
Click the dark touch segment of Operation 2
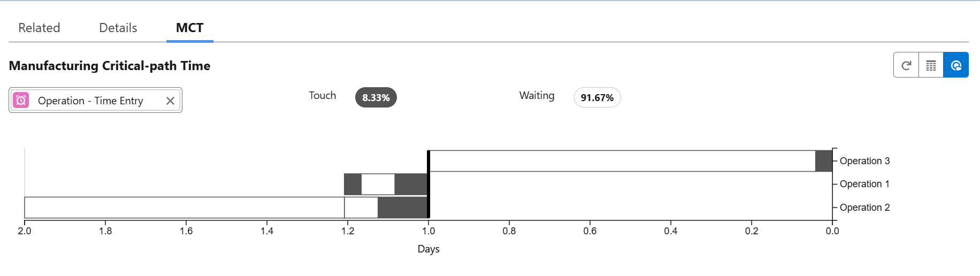[402, 208]
